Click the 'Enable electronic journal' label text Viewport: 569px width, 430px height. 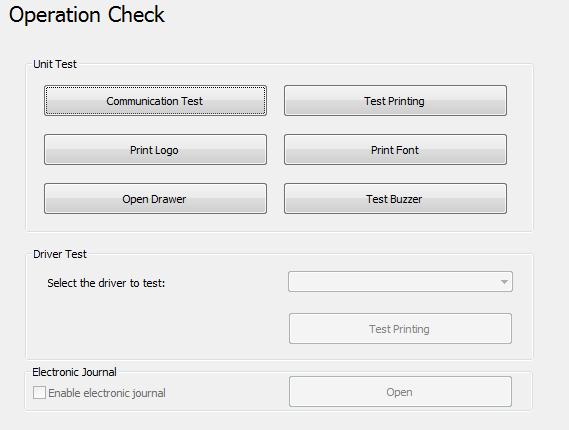(107, 393)
